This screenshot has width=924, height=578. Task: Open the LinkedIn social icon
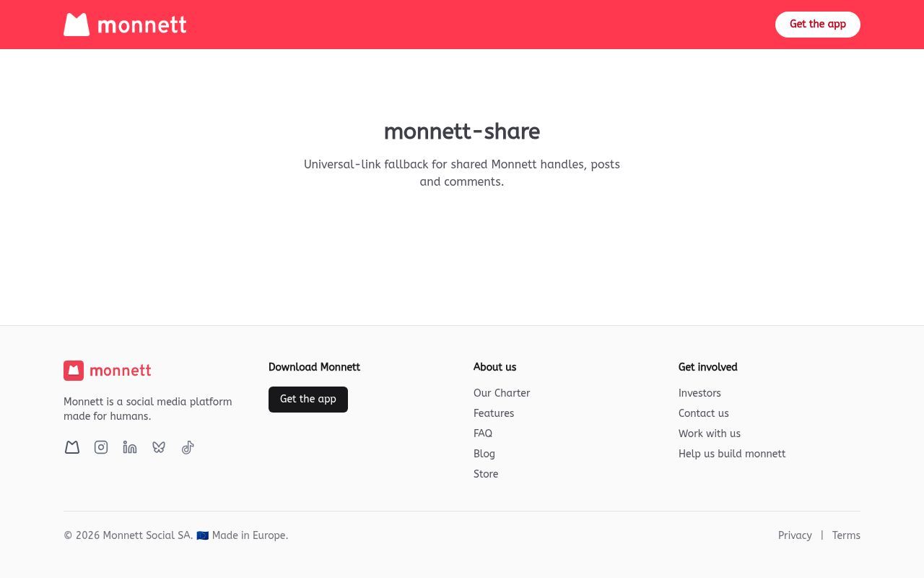pos(130,447)
